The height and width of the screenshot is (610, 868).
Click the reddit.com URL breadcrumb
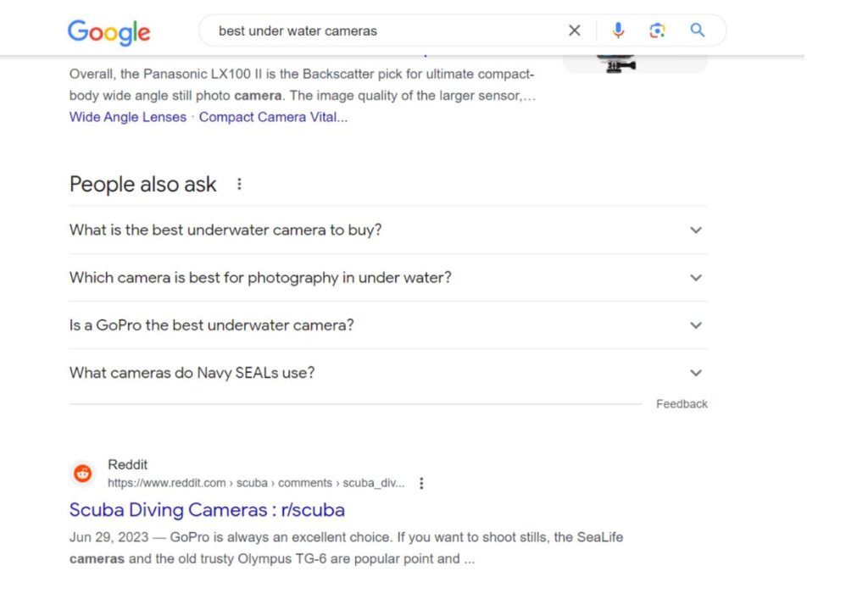tap(256, 483)
